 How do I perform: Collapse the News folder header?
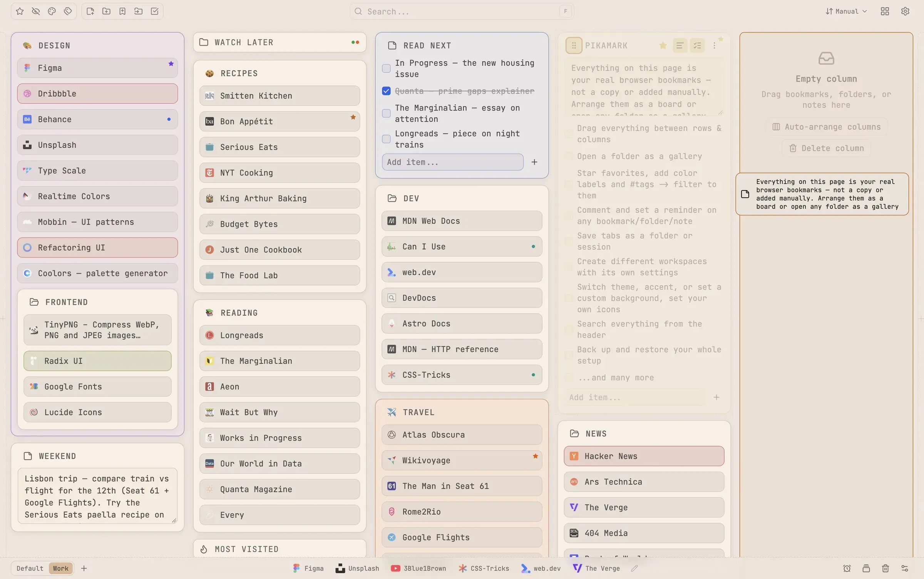(644, 433)
